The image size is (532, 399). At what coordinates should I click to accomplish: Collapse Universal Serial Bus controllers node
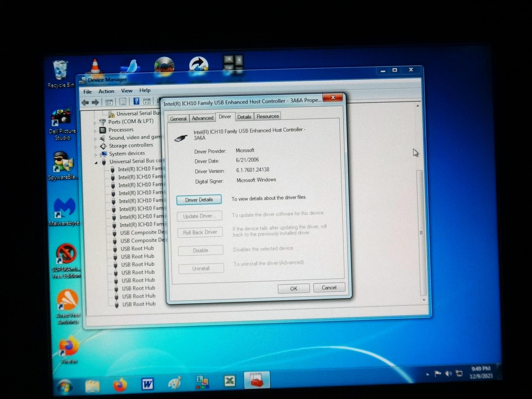(x=96, y=163)
